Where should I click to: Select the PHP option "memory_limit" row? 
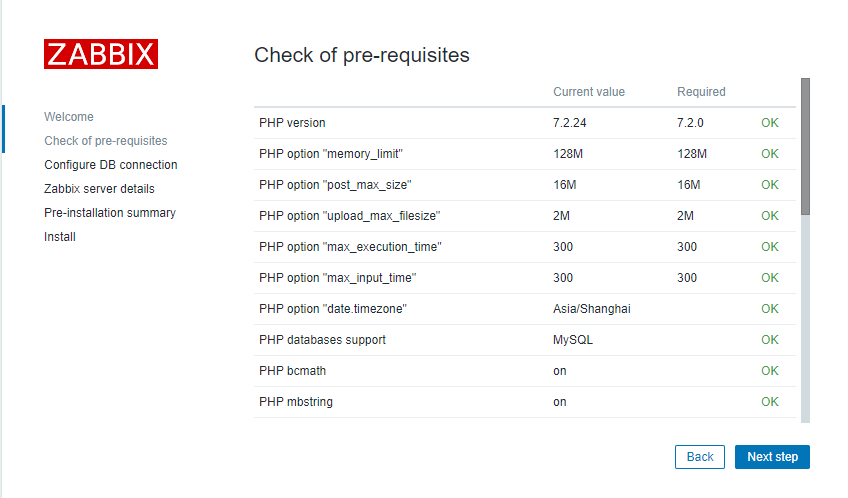(331, 154)
